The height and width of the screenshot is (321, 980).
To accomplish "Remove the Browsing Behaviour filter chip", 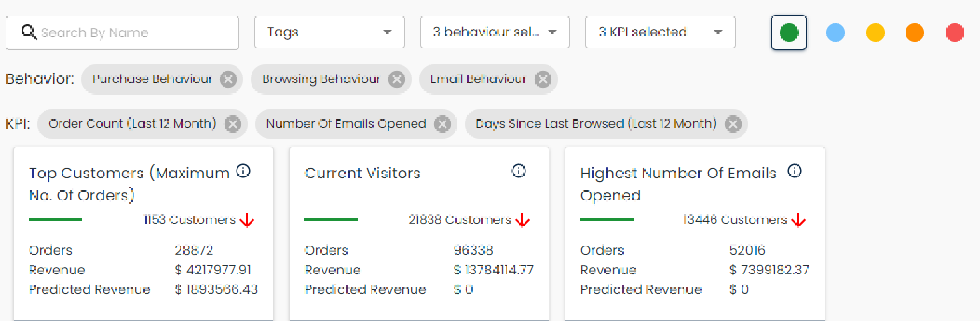I will tap(396, 79).
